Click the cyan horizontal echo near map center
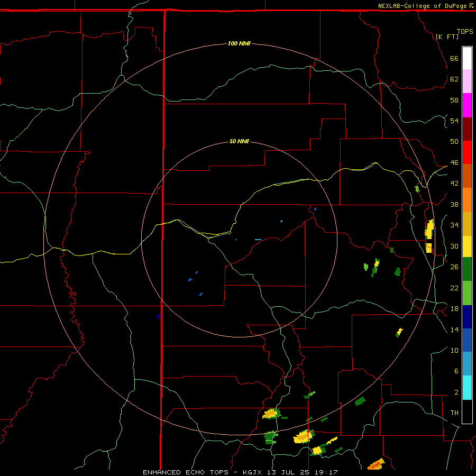The width and height of the screenshot is (476, 476). (258, 240)
